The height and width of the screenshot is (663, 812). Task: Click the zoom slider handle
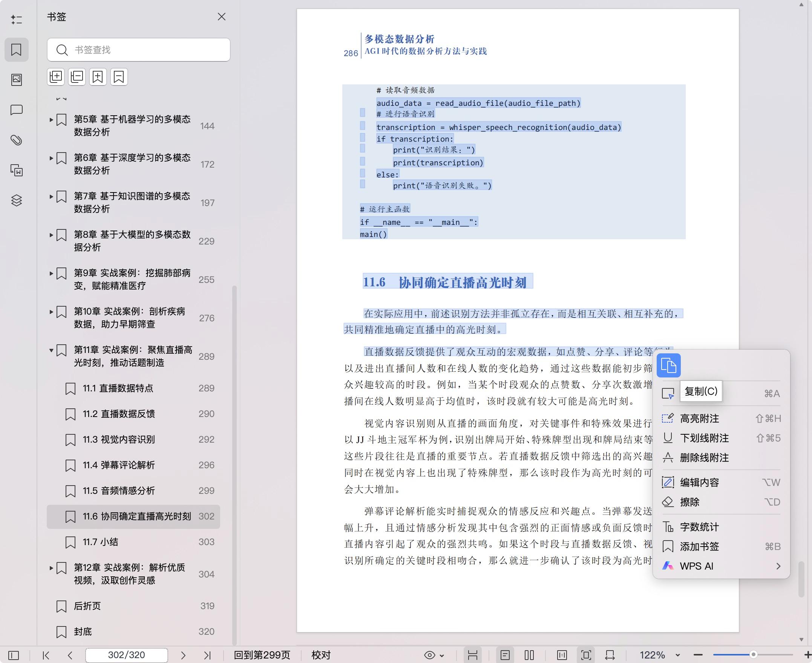[754, 655]
